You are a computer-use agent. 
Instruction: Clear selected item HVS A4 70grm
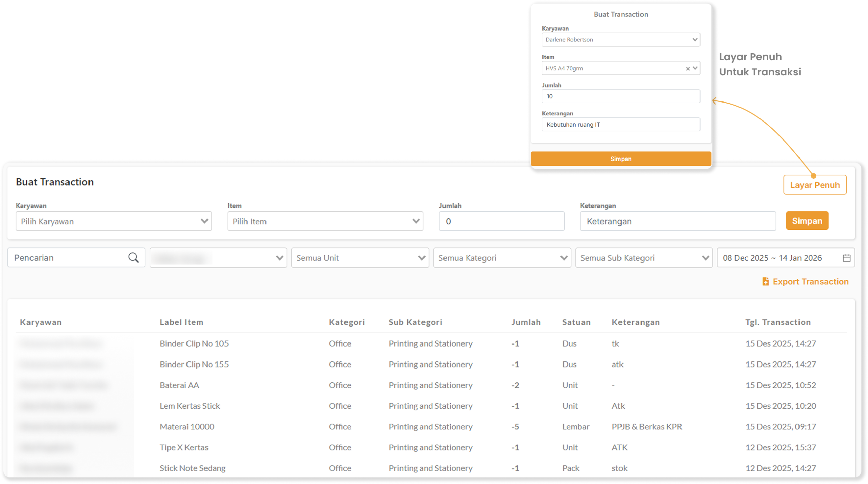click(x=688, y=69)
